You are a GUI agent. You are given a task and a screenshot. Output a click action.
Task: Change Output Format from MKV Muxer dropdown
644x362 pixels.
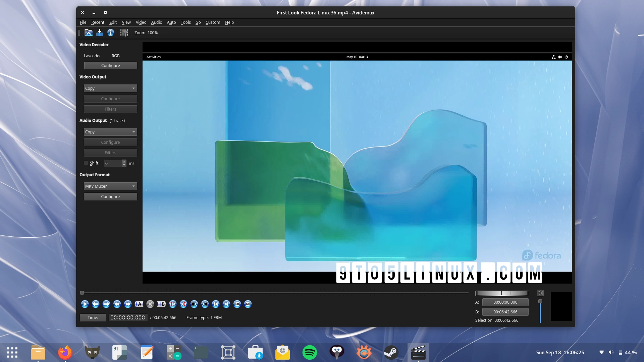coord(110,186)
